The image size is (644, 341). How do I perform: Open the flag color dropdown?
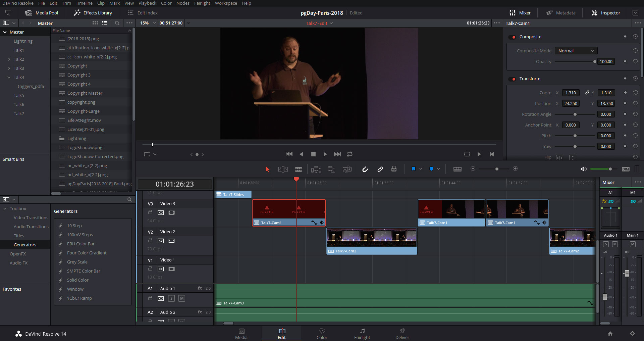421,169
